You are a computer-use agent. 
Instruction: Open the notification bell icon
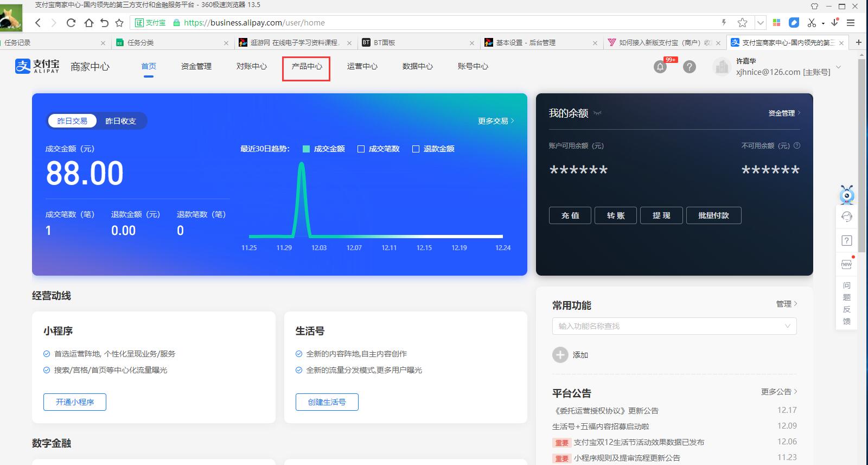point(660,67)
